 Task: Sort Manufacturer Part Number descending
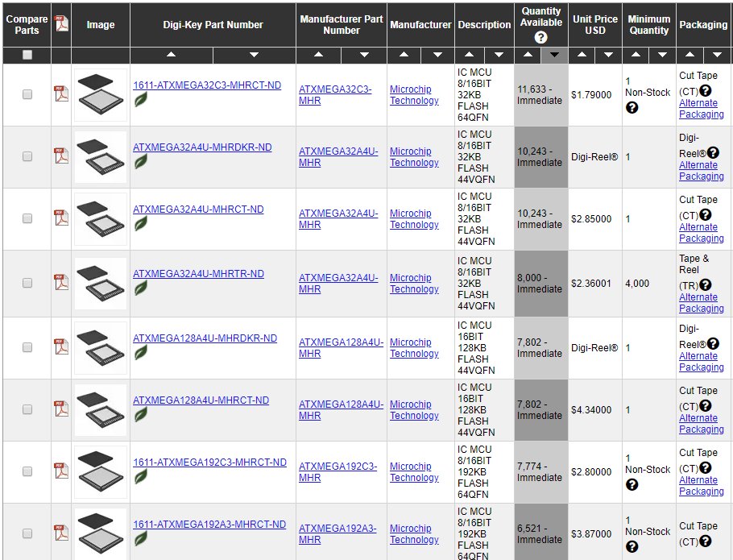(364, 55)
